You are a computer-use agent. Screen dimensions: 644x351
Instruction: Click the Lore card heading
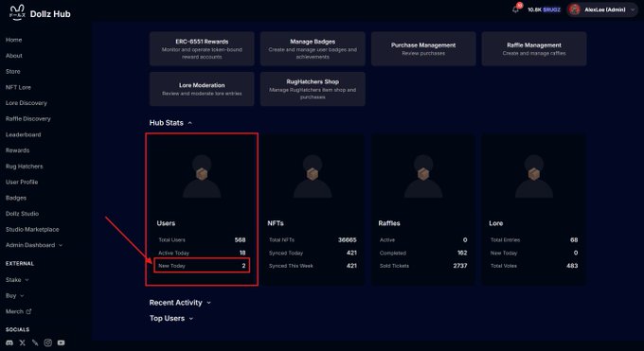[495, 223]
